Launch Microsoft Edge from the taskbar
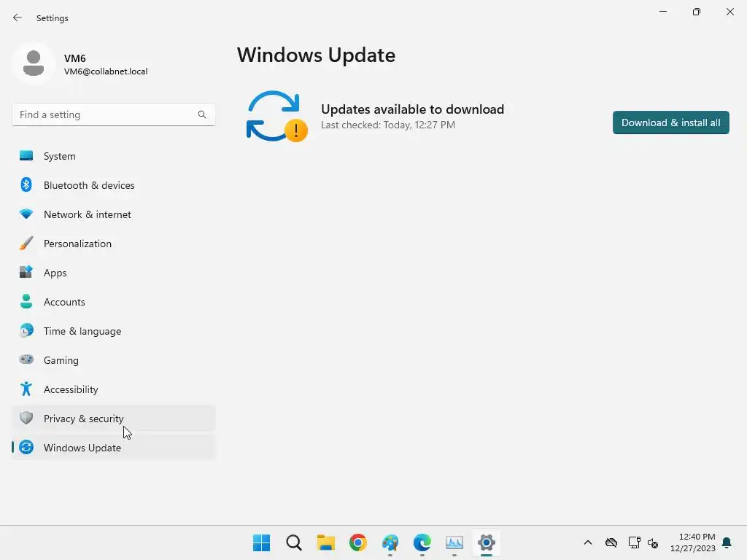This screenshot has height=560, width=747. 422,542
